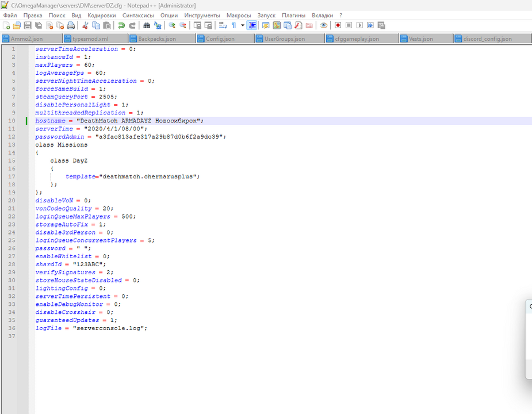Viewport: 532px width, 414px height.
Task: Open Replace dialog from toolbar icon
Action: click(158, 25)
